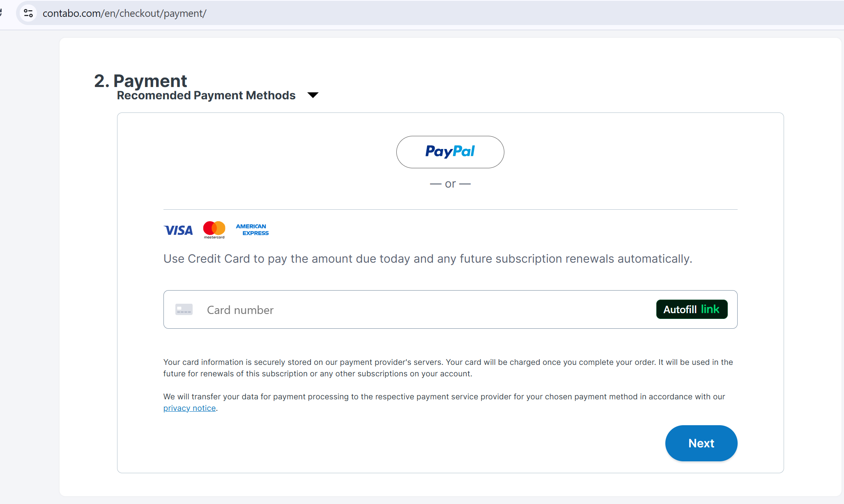Click the 2. Payment section heading
844x504 pixels.
coord(140,81)
